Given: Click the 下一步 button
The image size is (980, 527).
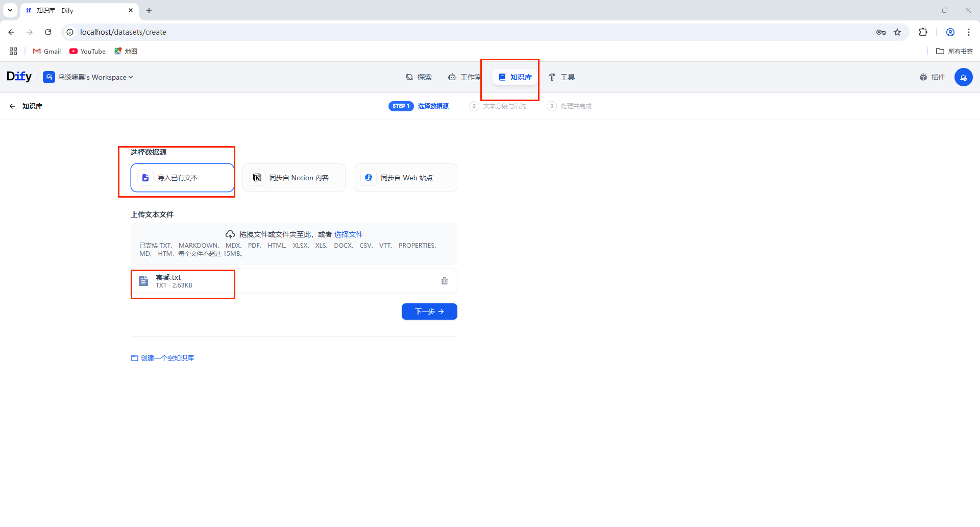Looking at the screenshot, I should [x=429, y=312].
